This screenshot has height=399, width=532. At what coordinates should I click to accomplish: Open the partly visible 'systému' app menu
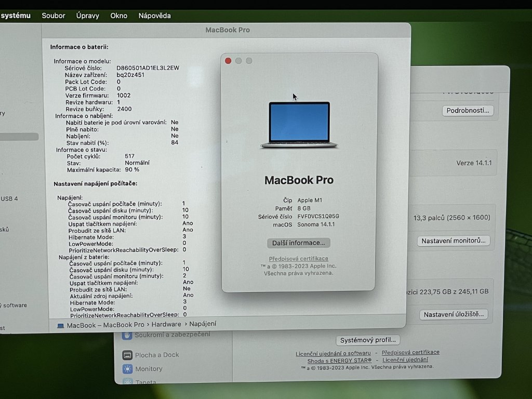click(15, 16)
